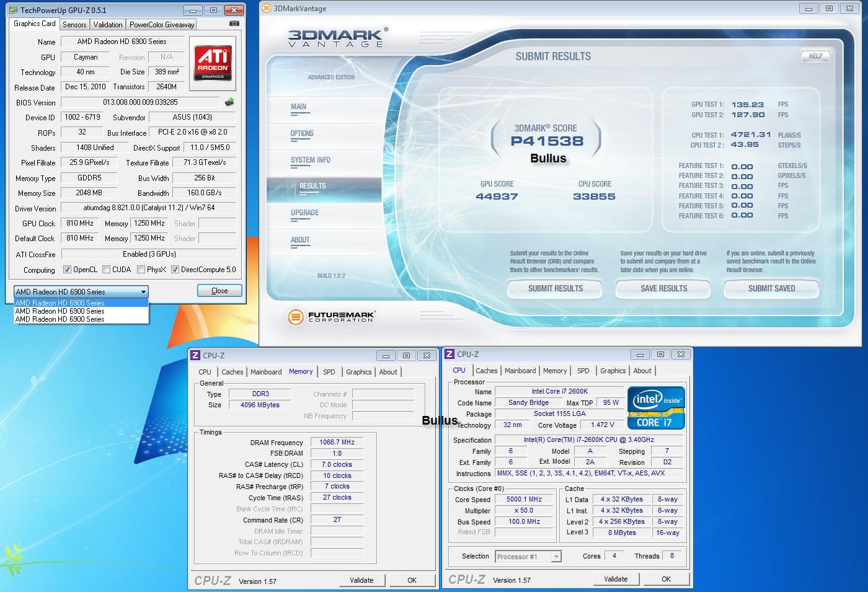Open OPTIONS in 3DMark Vantage

pyautogui.click(x=324, y=135)
